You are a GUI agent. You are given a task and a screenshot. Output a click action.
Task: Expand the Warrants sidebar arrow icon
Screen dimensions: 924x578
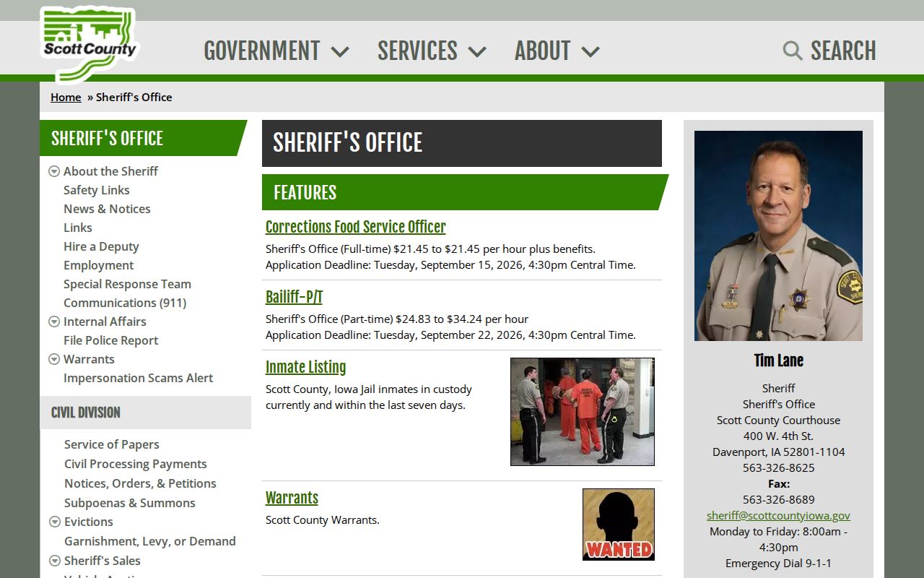pos(54,359)
